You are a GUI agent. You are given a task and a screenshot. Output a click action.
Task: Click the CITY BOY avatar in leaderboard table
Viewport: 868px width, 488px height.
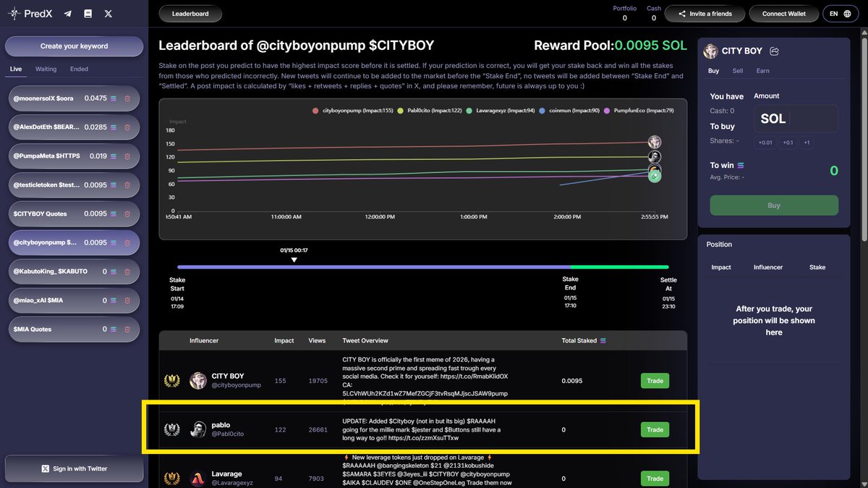point(198,381)
